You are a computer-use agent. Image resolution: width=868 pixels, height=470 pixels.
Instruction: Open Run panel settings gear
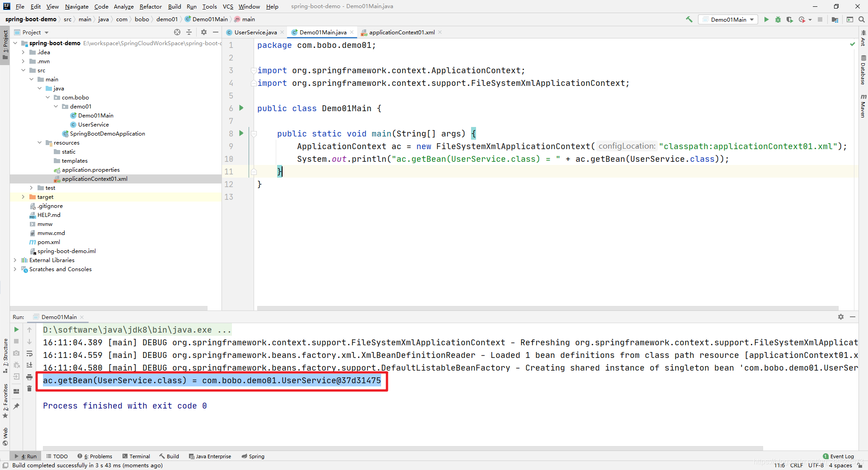(x=841, y=317)
